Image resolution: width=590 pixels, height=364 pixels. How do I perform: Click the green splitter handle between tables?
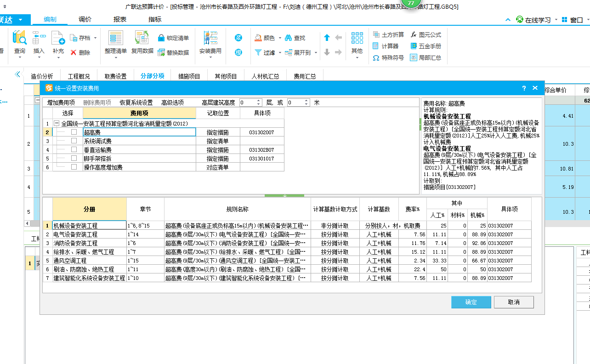[285, 195]
